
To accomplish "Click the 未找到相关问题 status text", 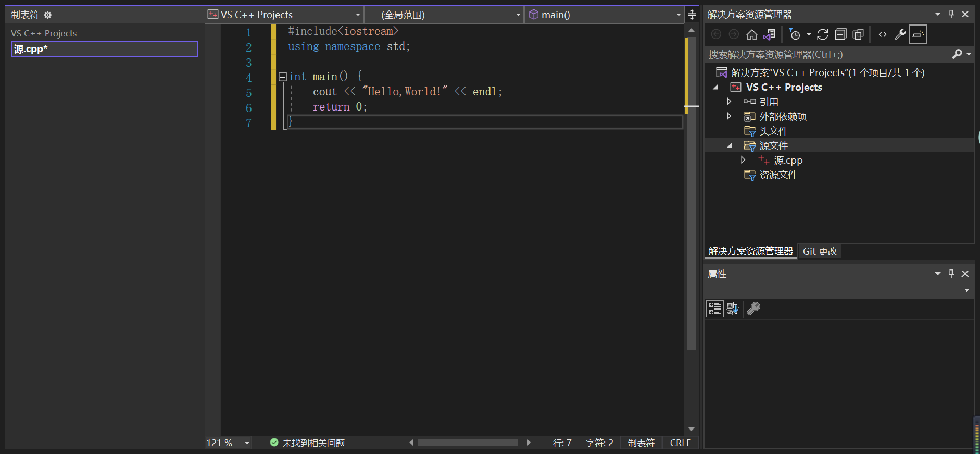I will click(x=313, y=443).
